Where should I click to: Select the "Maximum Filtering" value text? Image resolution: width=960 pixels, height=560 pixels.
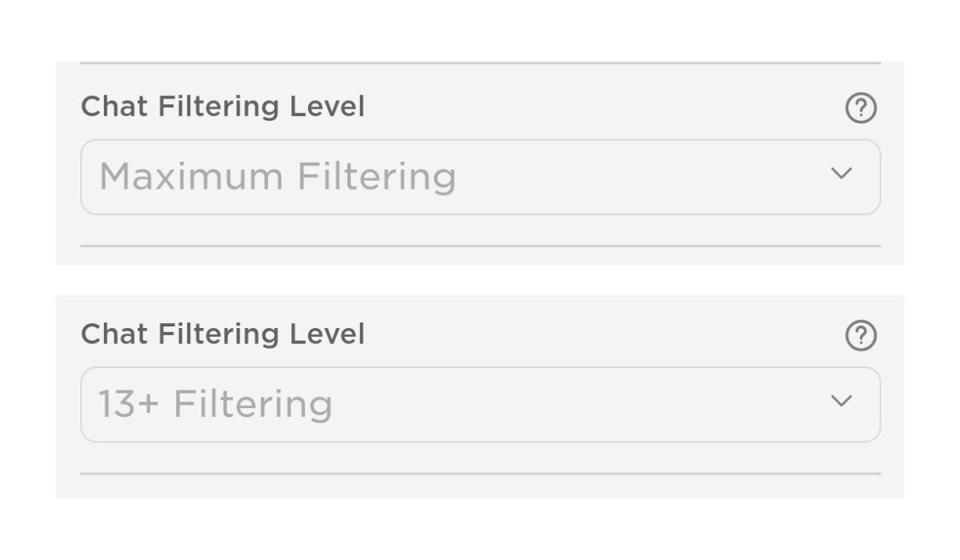pos(277,177)
